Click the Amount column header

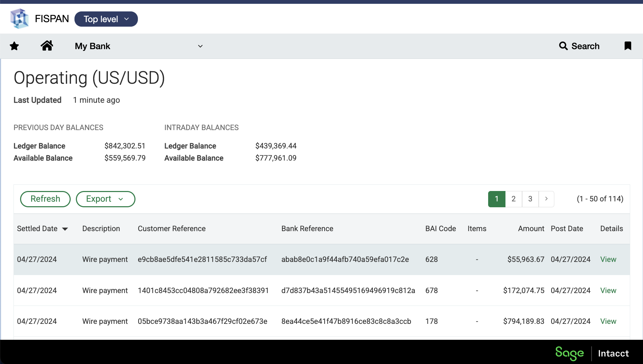tap(531, 229)
